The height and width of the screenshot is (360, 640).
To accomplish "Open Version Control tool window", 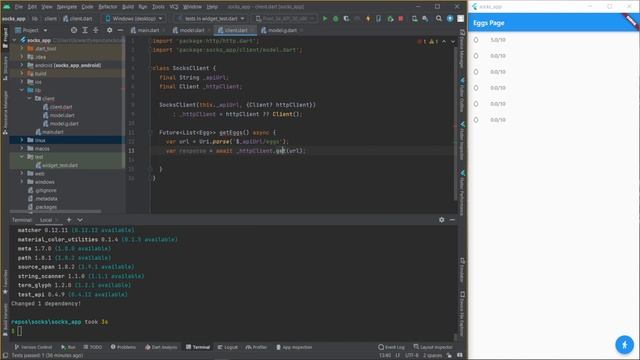I will tap(33, 347).
